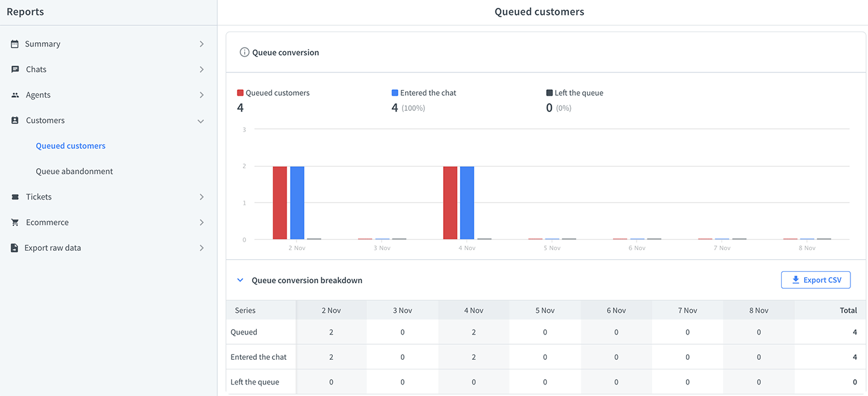Toggle the blue Entered the chat swatch
The height and width of the screenshot is (396, 868).
coord(395,93)
